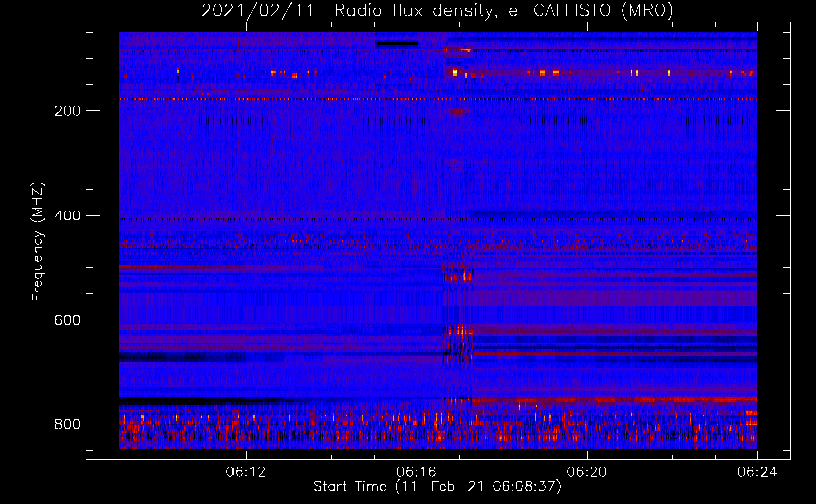
Task: Click the 06:20 time tick label
Action: click(587, 472)
